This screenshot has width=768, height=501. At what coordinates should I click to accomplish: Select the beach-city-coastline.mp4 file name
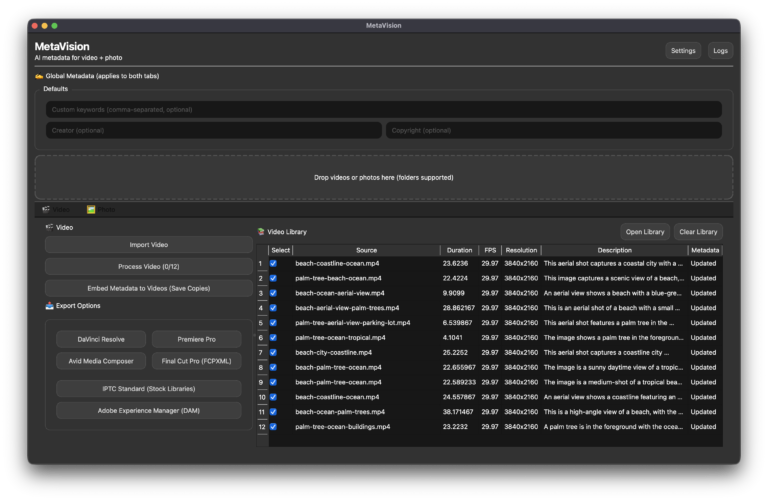334,353
